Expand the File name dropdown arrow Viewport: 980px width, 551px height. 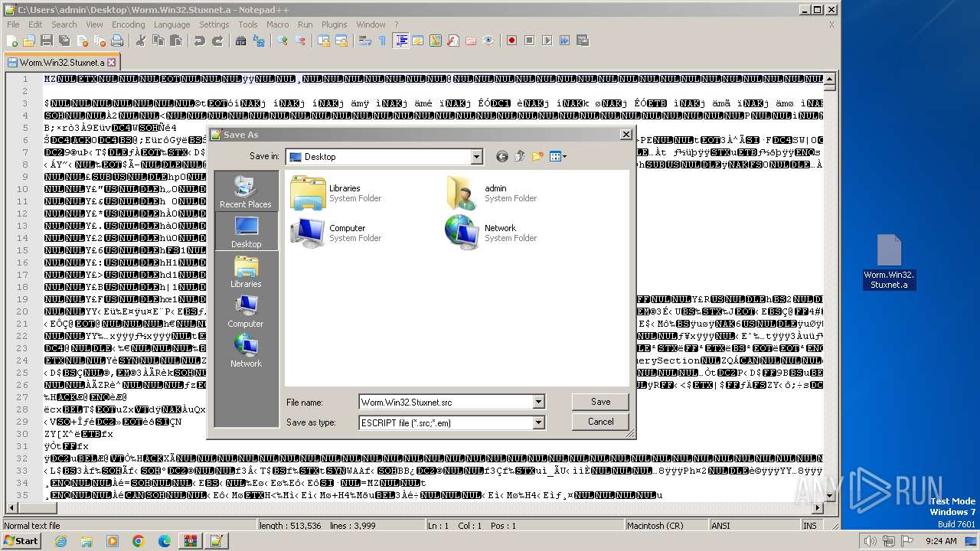tap(538, 402)
